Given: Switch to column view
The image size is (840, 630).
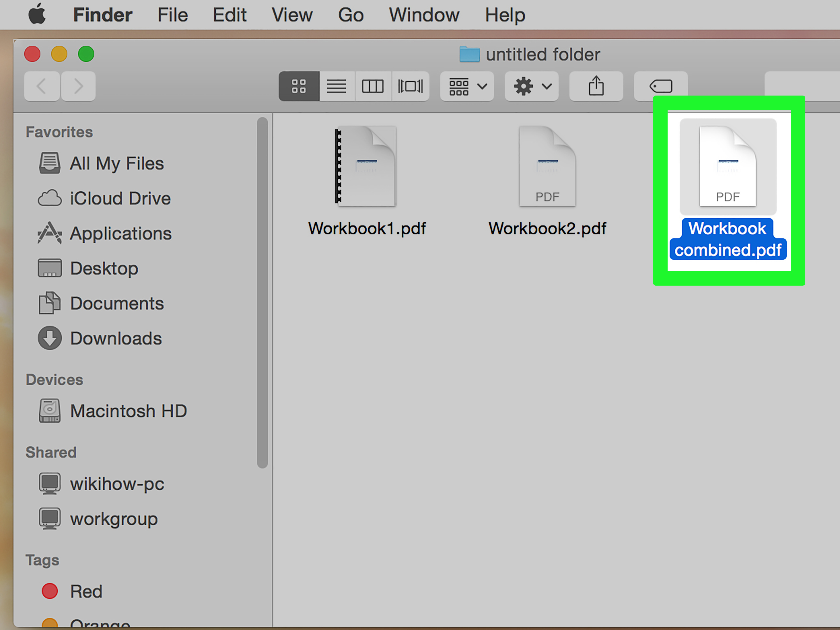Looking at the screenshot, I should [x=373, y=86].
